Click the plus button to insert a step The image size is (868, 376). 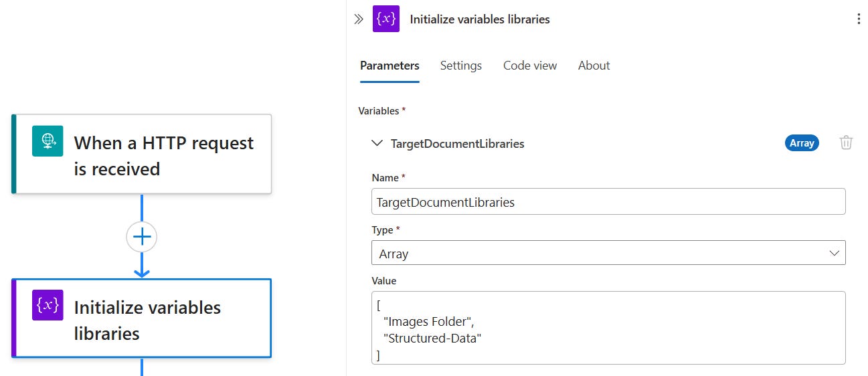pyautogui.click(x=142, y=236)
